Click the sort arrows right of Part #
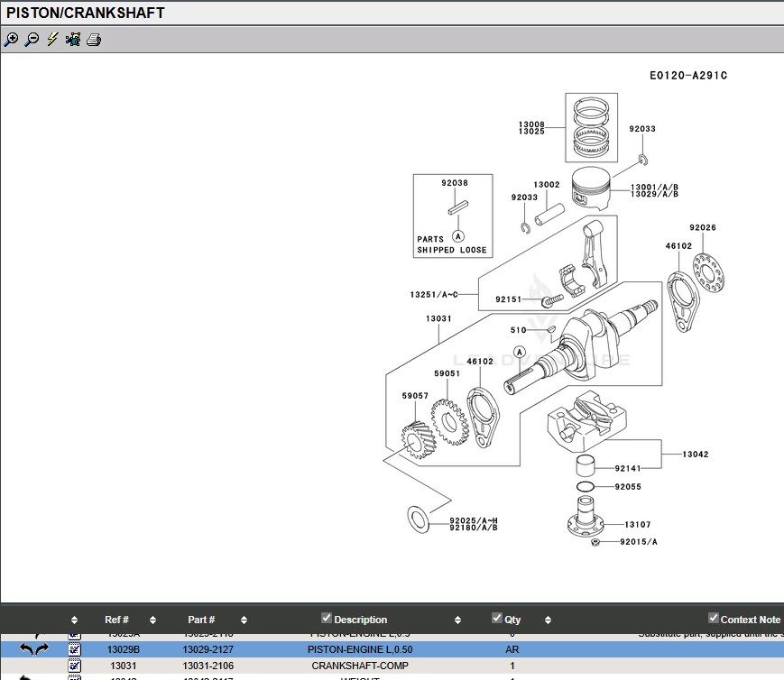This screenshot has width=784, height=680. [244, 620]
